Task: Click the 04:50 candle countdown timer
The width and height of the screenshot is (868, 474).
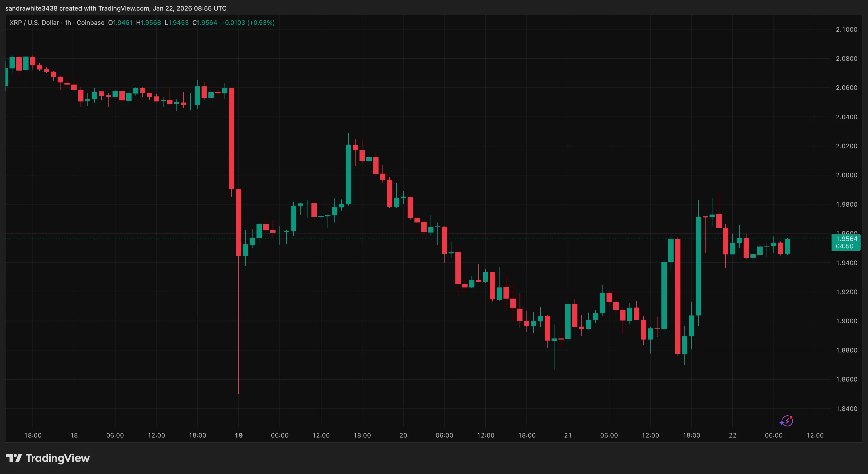Action: click(x=845, y=246)
